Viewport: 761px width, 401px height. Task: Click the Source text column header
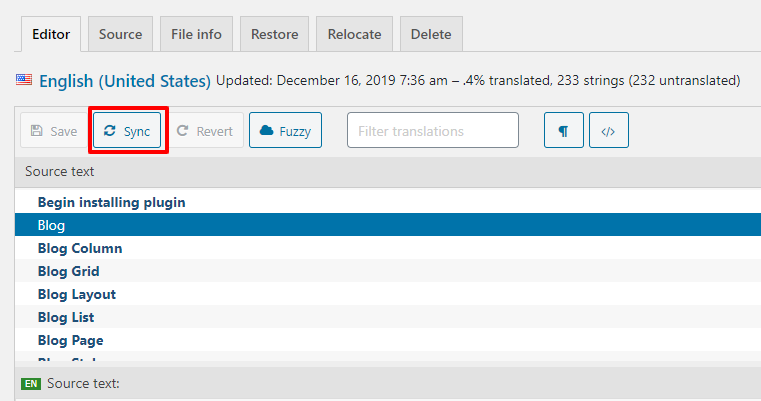(x=60, y=172)
